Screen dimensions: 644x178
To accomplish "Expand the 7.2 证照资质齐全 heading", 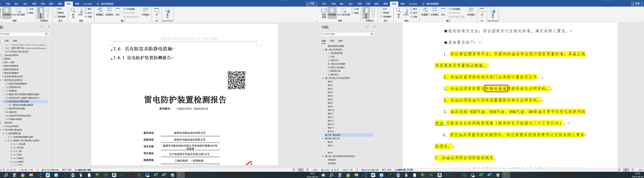I will point(3,87).
